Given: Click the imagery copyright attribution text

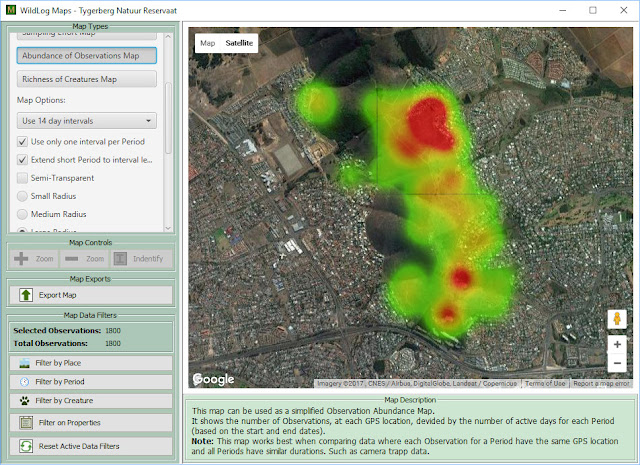Looking at the screenshot, I should 417,384.
